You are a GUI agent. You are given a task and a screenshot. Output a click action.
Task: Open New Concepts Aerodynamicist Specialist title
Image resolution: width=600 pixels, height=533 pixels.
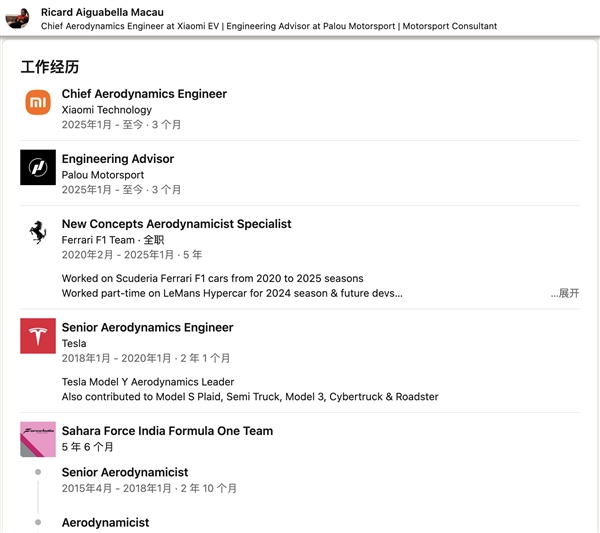click(x=177, y=224)
